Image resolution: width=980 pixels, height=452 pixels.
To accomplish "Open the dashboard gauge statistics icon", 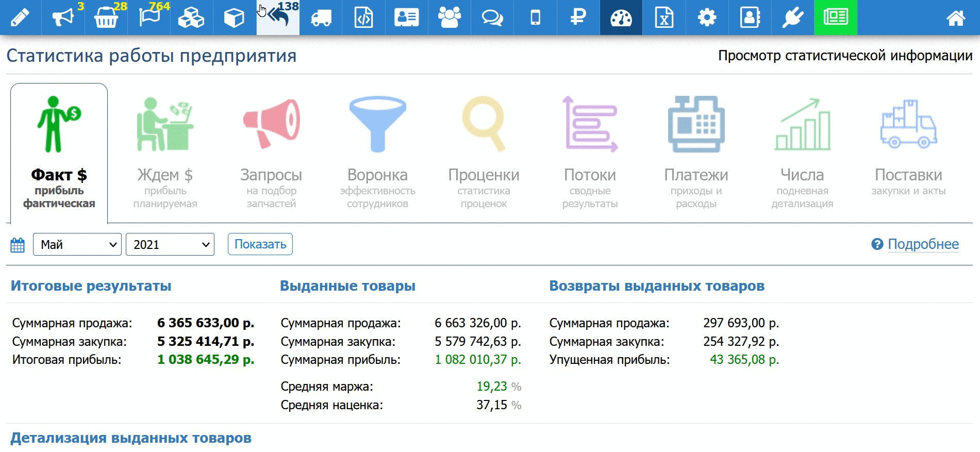I will (621, 18).
